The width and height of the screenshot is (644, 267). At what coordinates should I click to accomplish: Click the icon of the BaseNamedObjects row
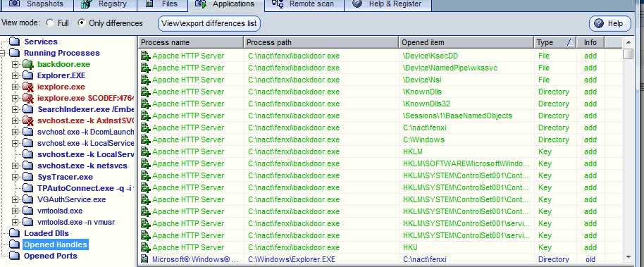click(x=145, y=116)
